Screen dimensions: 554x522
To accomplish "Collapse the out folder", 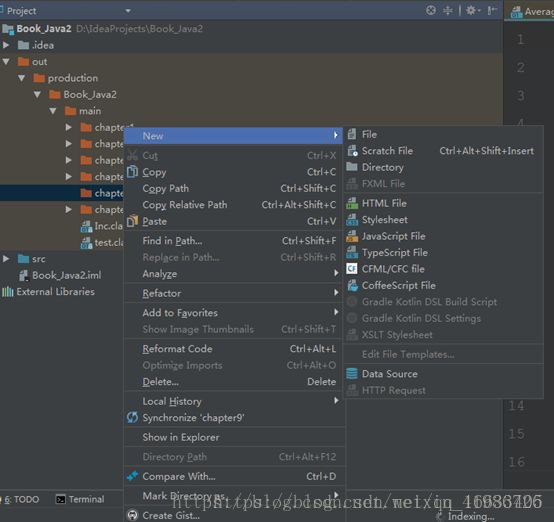I will (6, 61).
